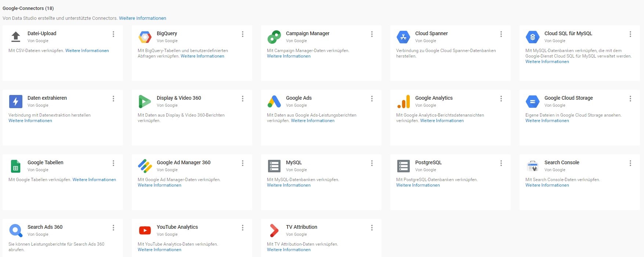Choose the Search Ads 360 magnifier icon
This screenshot has width=644, height=257.
point(16,231)
